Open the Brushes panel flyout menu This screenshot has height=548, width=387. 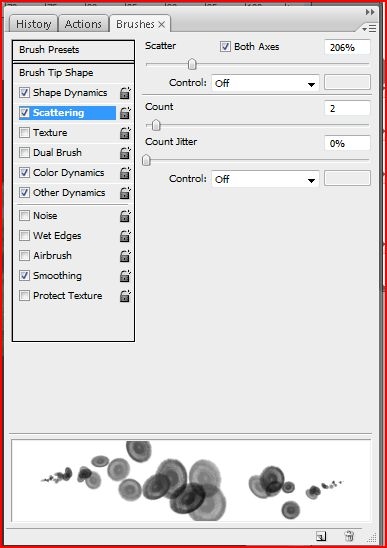pyautogui.click(x=369, y=28)
